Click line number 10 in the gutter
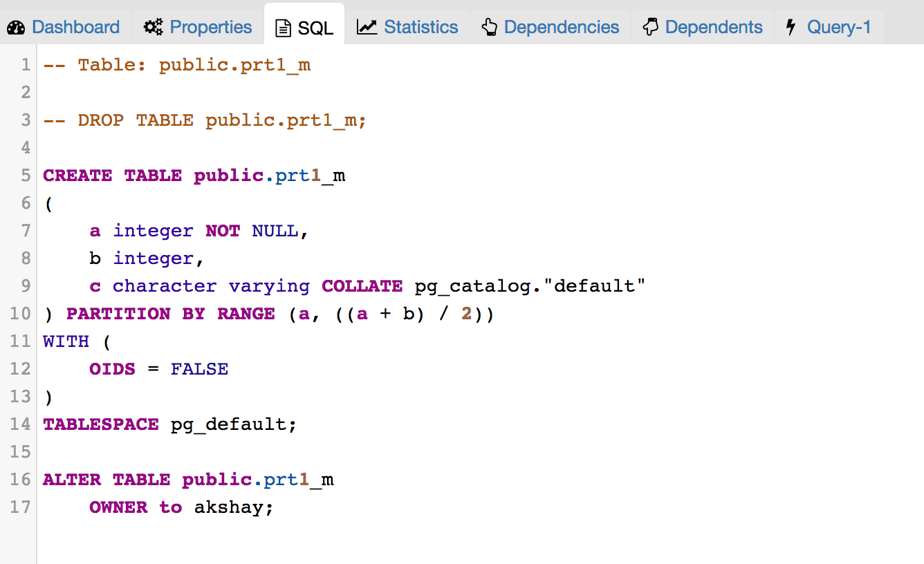Image resolution: width=924 pixels, height=564 pixels. tap(21, 314)
